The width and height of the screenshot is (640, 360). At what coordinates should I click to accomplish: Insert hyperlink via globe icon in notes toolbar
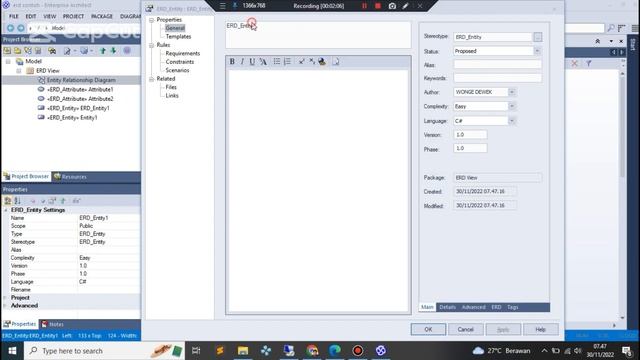(x=322, y=62)
